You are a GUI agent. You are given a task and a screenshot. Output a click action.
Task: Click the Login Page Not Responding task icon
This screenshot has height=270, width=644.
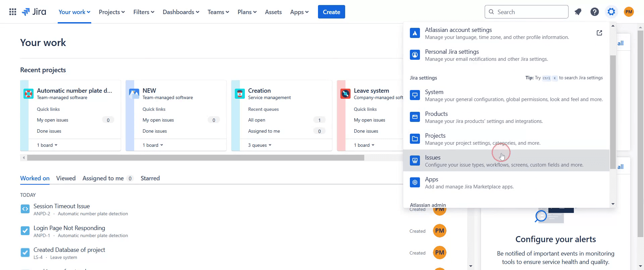25,231
